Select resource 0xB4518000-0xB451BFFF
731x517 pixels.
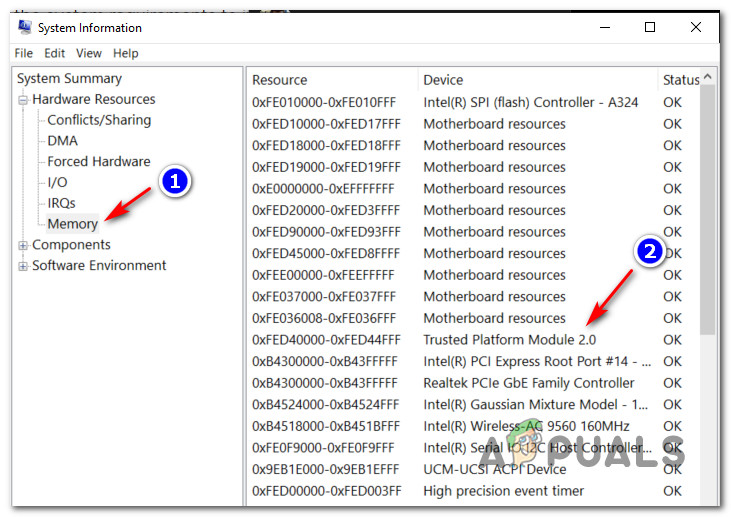pos(326,427)
